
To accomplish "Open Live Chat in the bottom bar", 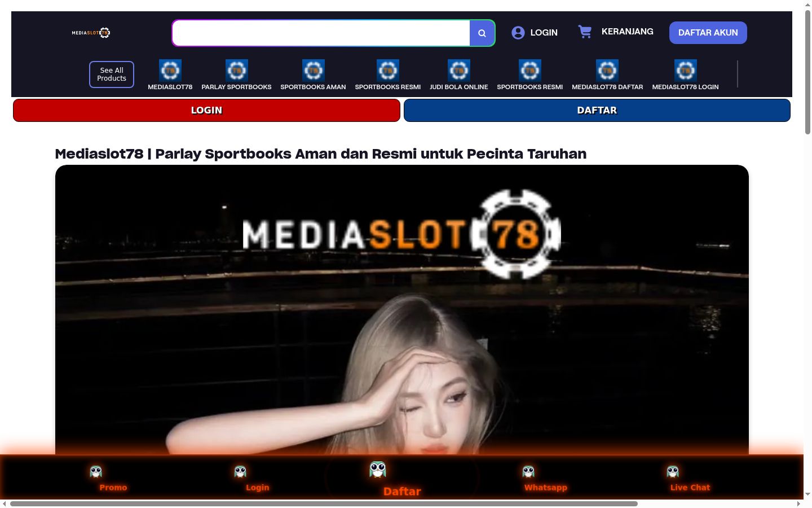I will (690, 479).
